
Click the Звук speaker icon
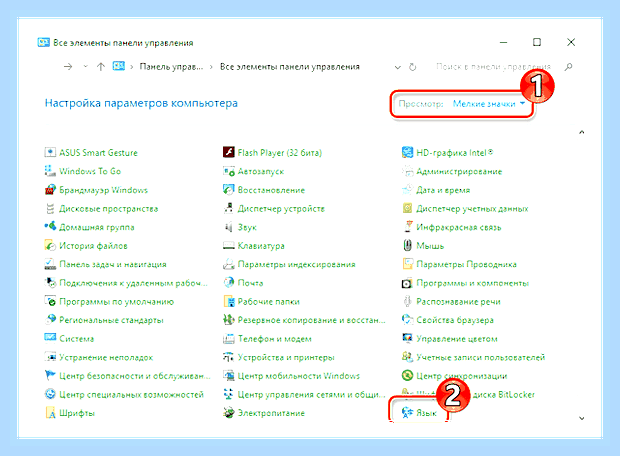click(229, 227)
